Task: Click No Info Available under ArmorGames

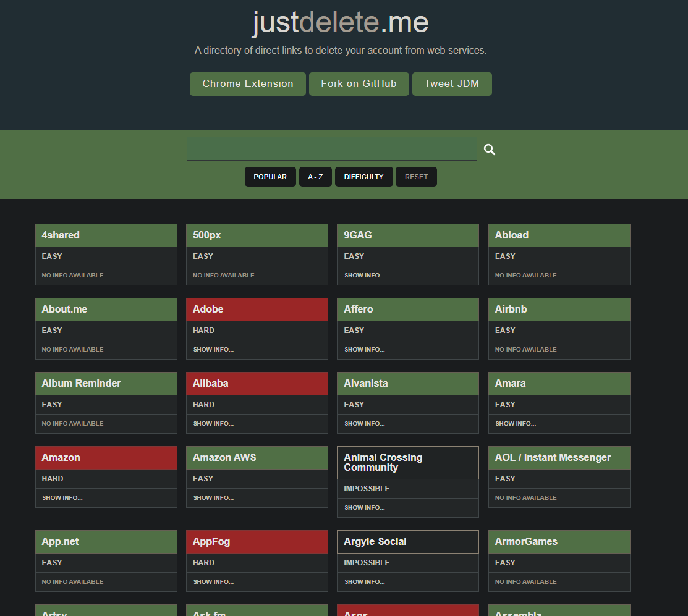Action: pyautogui.click(x=525, y=582)
